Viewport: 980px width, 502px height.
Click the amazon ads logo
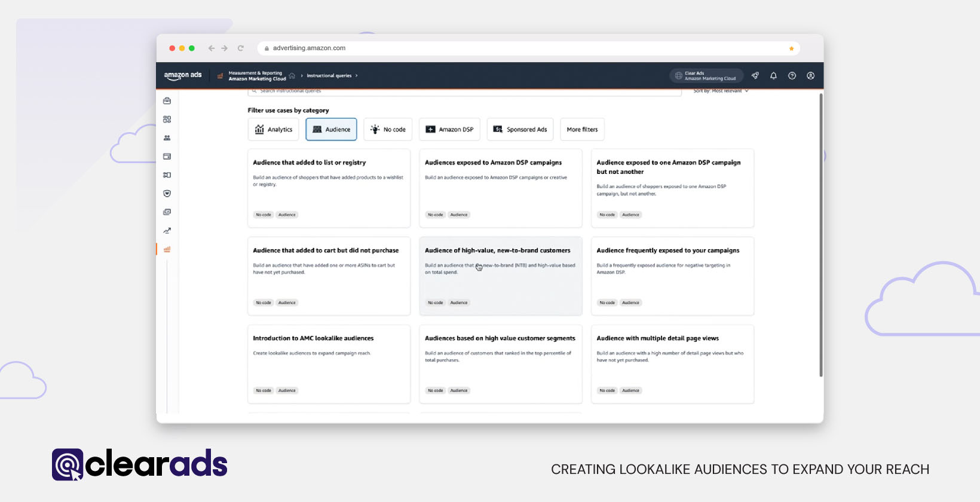(x=183, y=76)
